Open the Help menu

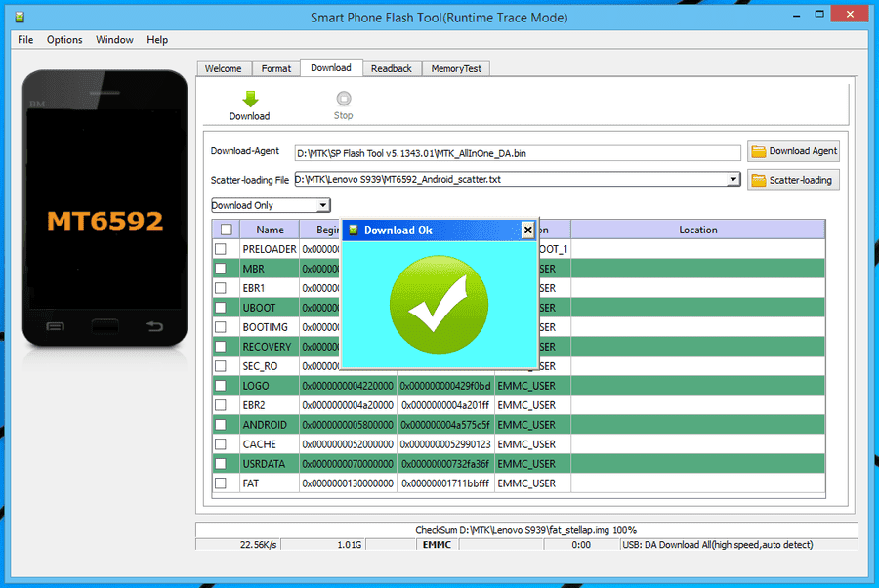point(157,40)
